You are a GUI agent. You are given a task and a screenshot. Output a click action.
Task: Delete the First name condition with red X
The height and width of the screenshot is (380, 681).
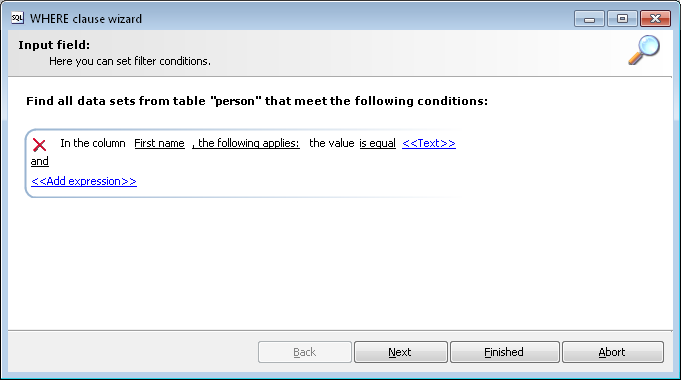pyautogui.click(x=40, y=145)
